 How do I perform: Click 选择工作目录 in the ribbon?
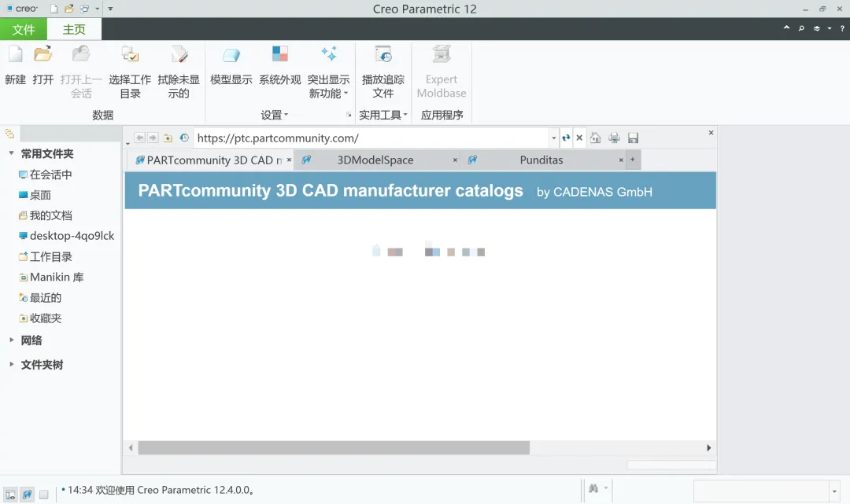pos(130,72)
